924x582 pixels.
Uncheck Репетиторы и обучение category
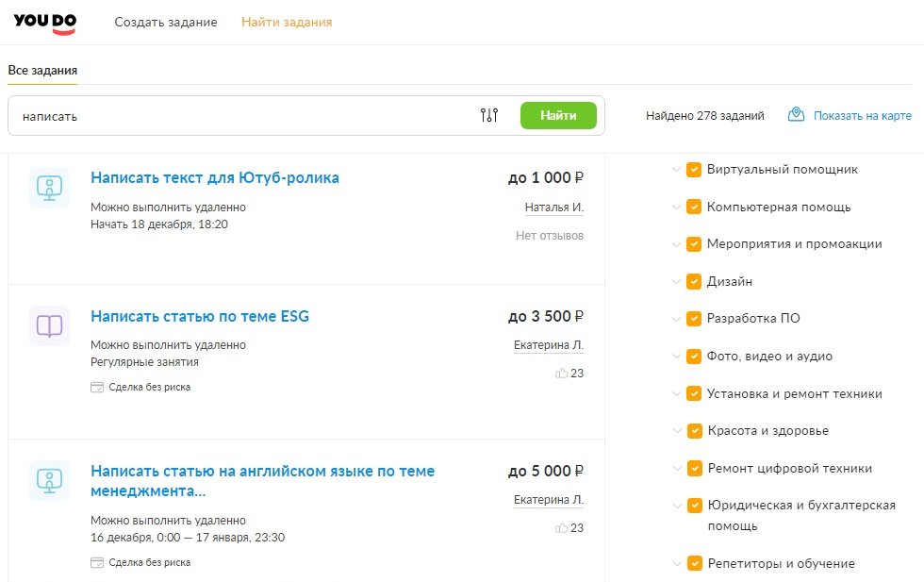(694, 563)
